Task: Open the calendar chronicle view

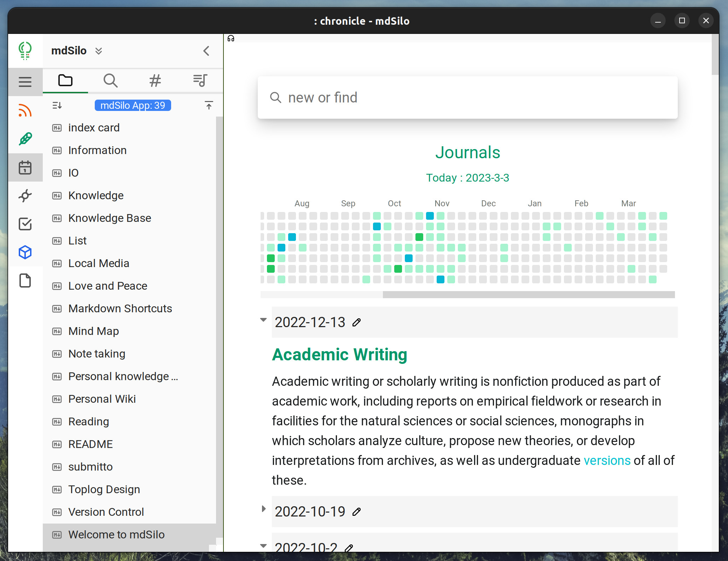Action: (25, 167)
